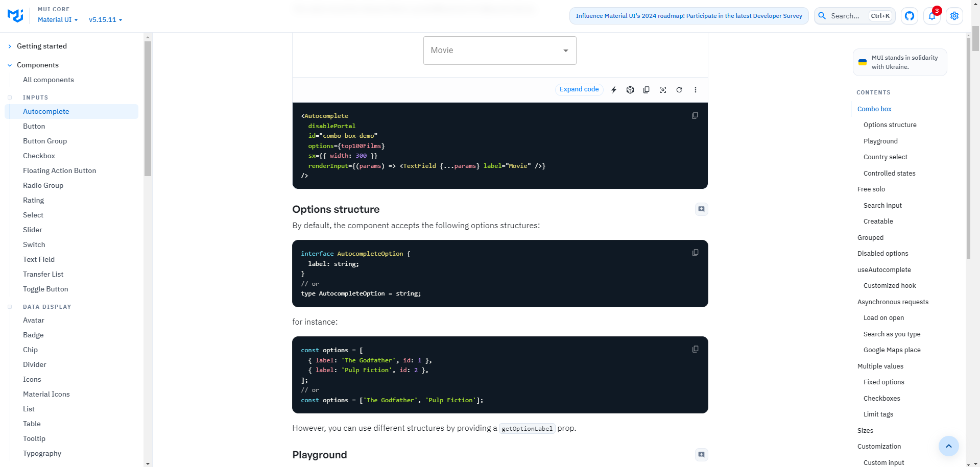The image size is (980, 467).
Task: Click the Search box with Ctrl+K
Action: [854, 16]
